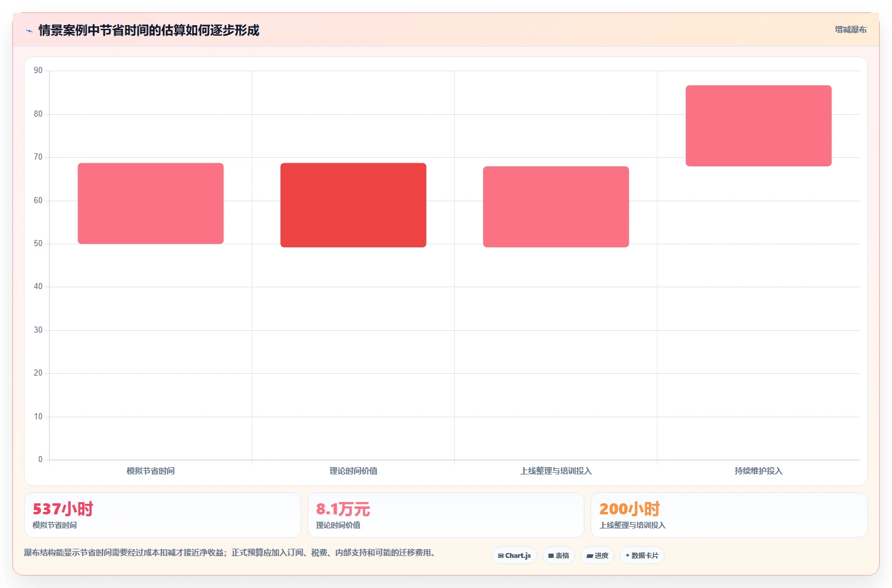This screenshot has width=892, height=588.
Task: Click the 增减瀑布 label in header
Action: coord(851,29)
